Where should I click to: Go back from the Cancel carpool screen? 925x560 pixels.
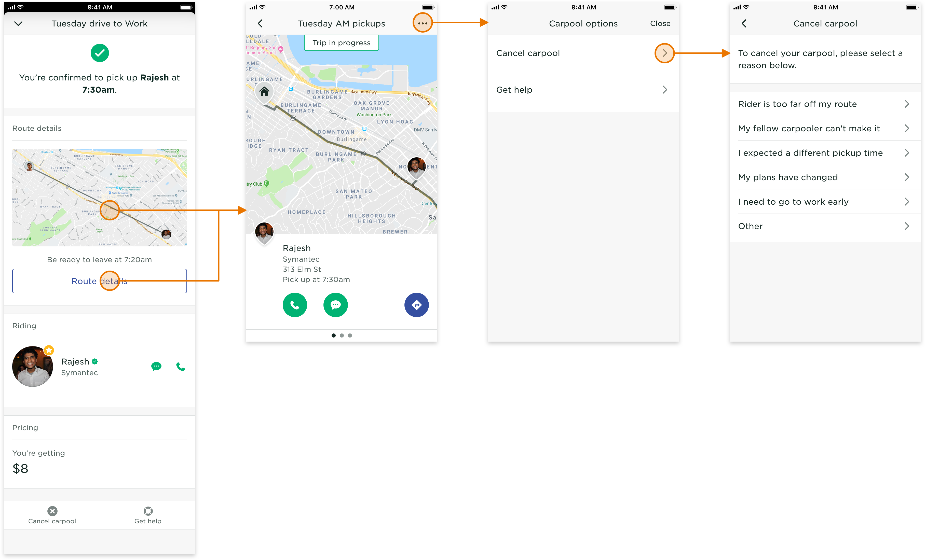[x=744, y=24]
